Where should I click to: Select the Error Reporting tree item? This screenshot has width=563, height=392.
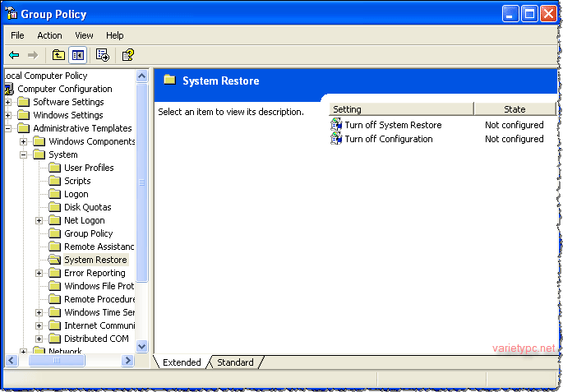click(95, 273)
